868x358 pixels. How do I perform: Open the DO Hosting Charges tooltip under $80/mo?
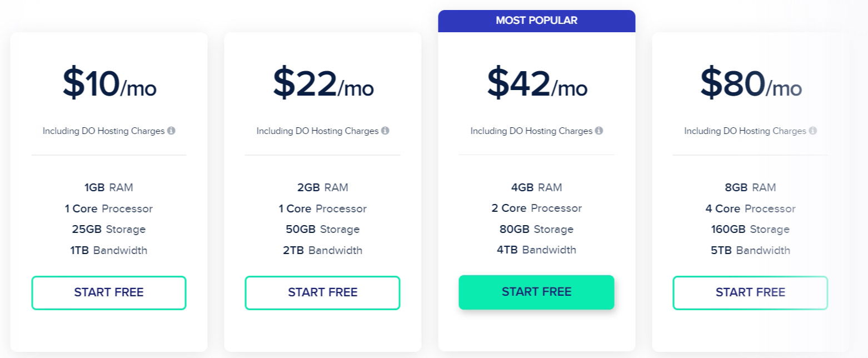813,131
